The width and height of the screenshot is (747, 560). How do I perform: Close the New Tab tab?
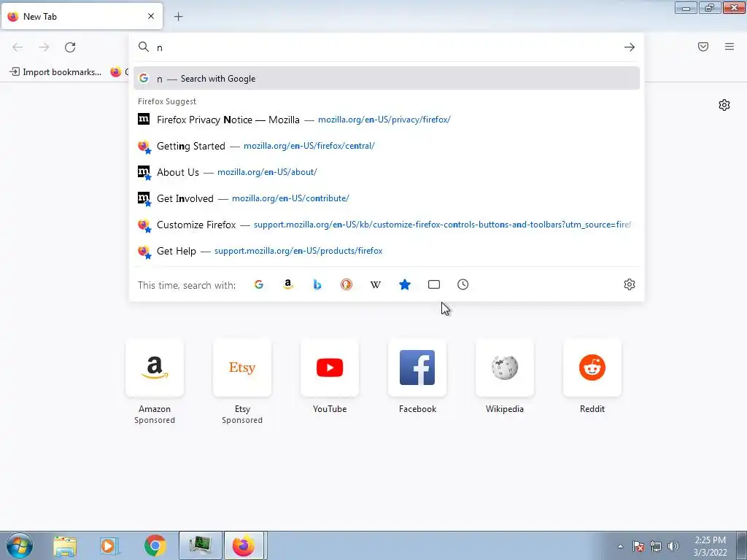(151, 16)
